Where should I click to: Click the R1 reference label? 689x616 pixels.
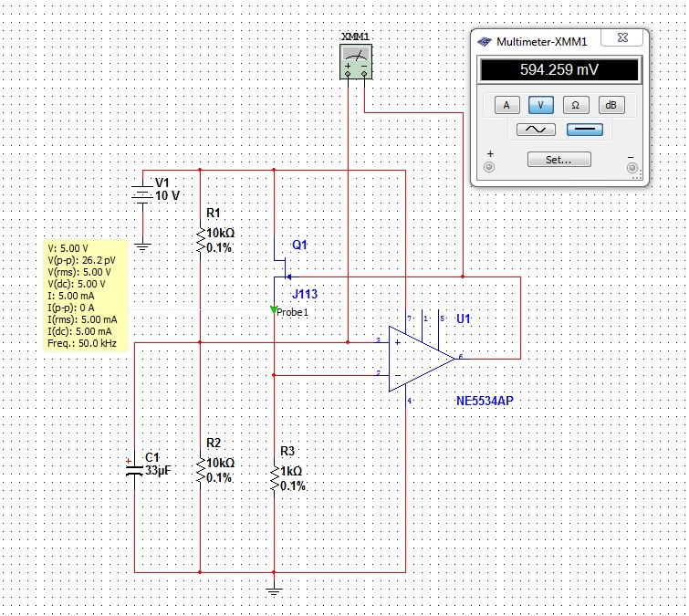[x=214, y=214]
